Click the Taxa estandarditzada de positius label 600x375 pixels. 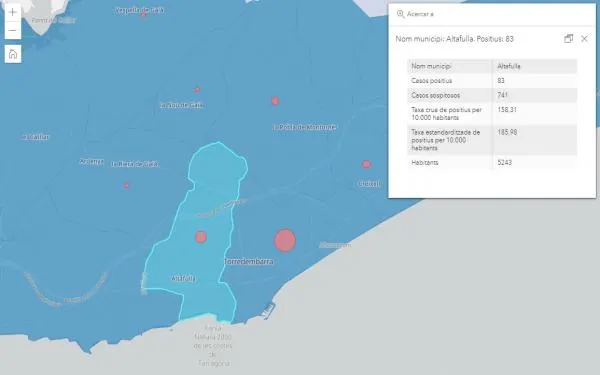click(x=446, y=140)
